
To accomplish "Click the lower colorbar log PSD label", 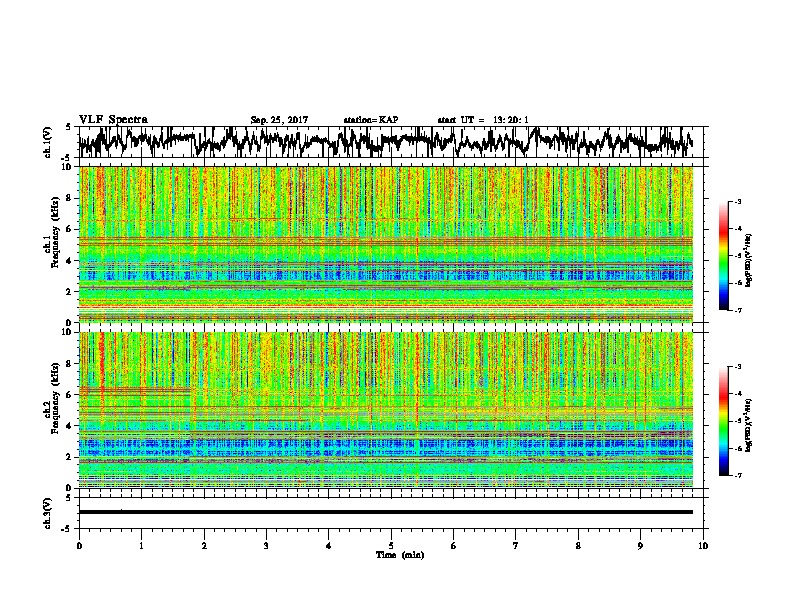I will pyautogui.click(x=749, y=426).
